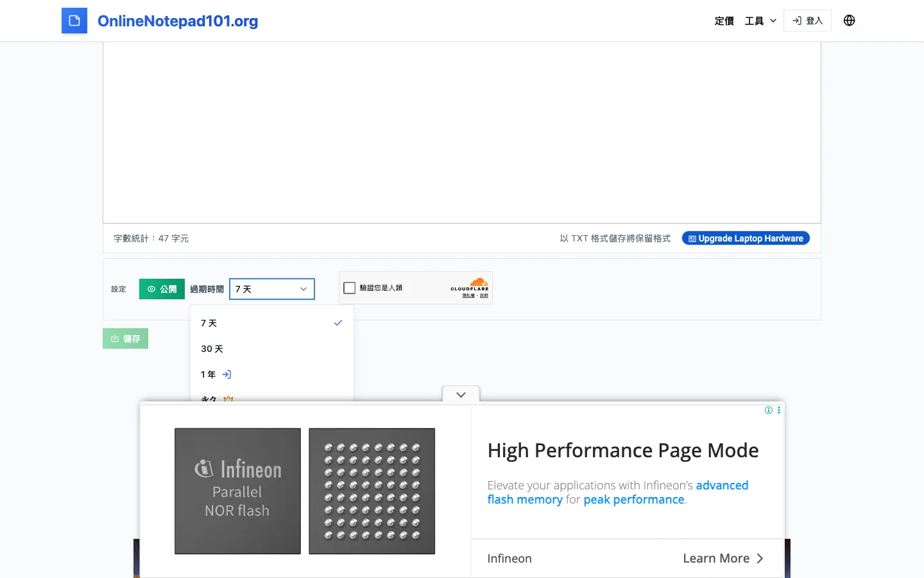Collapse the ad using the chevron tab

(461, 394)
